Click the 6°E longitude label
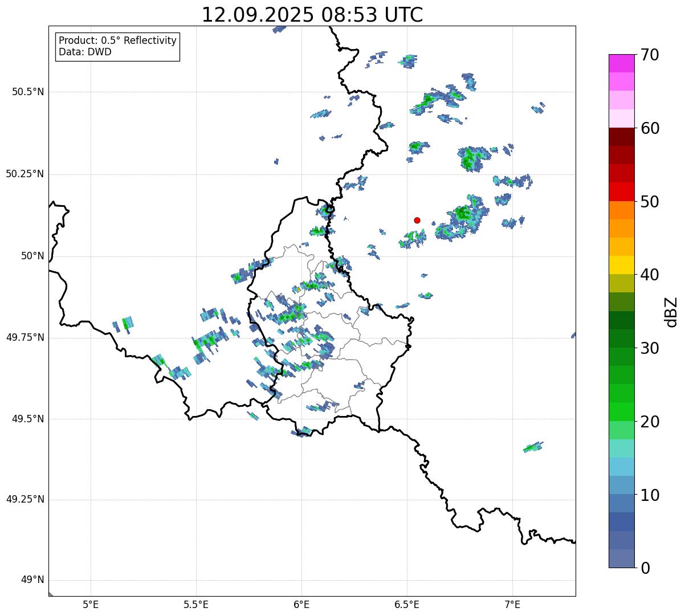 (x=301, y=604)
